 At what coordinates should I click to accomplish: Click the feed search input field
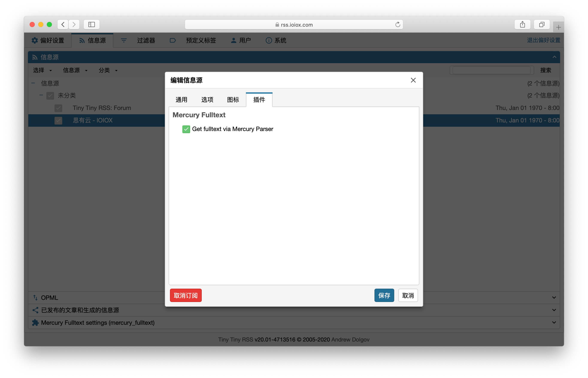pos(491,70)
